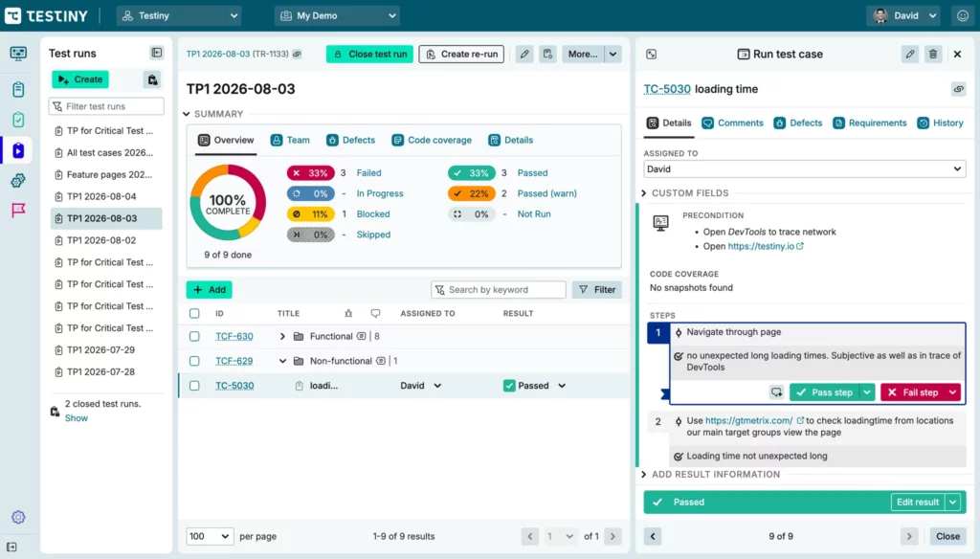Show the closed test runs
The image size is (980, 559).
(x=77, y=418)
